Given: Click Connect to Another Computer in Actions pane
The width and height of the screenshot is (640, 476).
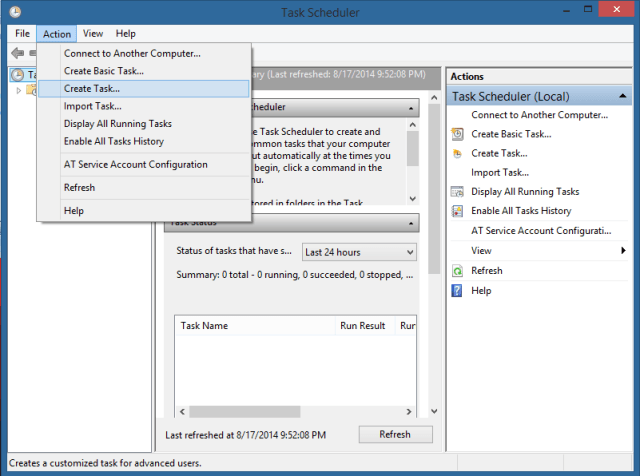Looking at the screenshot, I should pos(539,115).
